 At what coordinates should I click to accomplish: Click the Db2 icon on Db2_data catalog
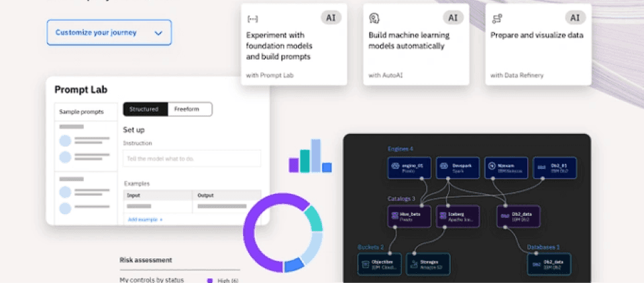(505, 216)
